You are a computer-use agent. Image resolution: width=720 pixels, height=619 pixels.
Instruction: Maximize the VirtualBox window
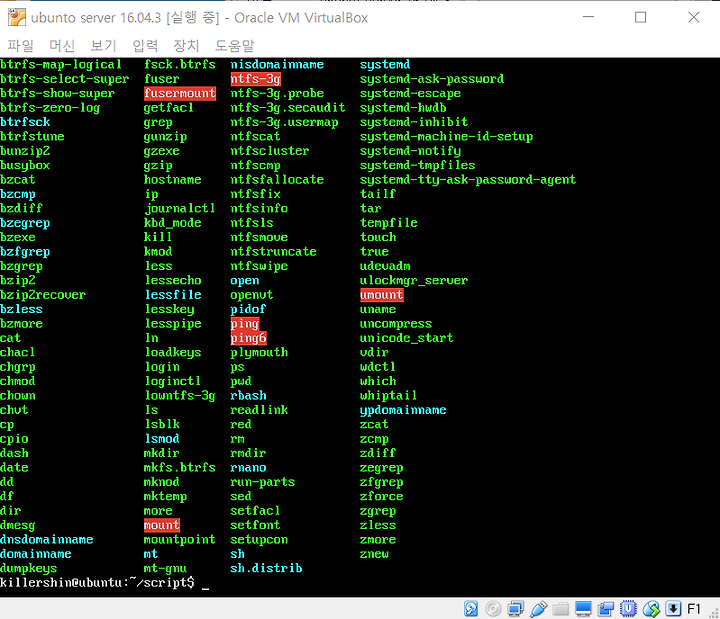(x=641, y=17)
